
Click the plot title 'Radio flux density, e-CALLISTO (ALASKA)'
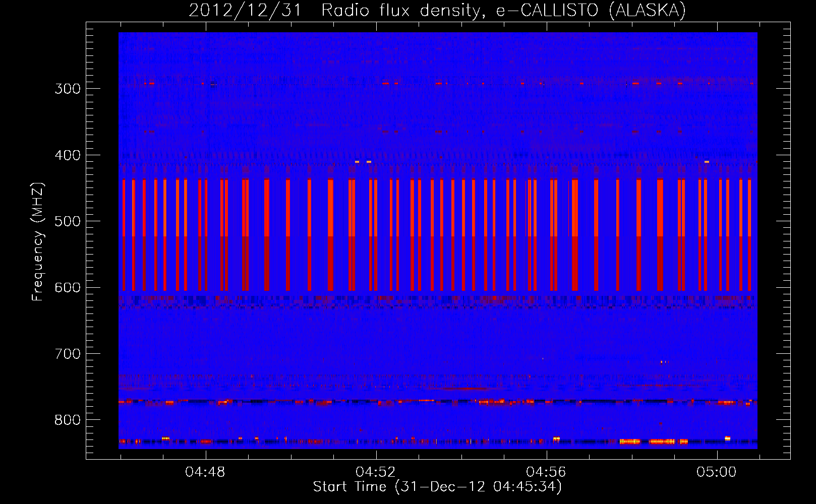[x=503, y=10]
